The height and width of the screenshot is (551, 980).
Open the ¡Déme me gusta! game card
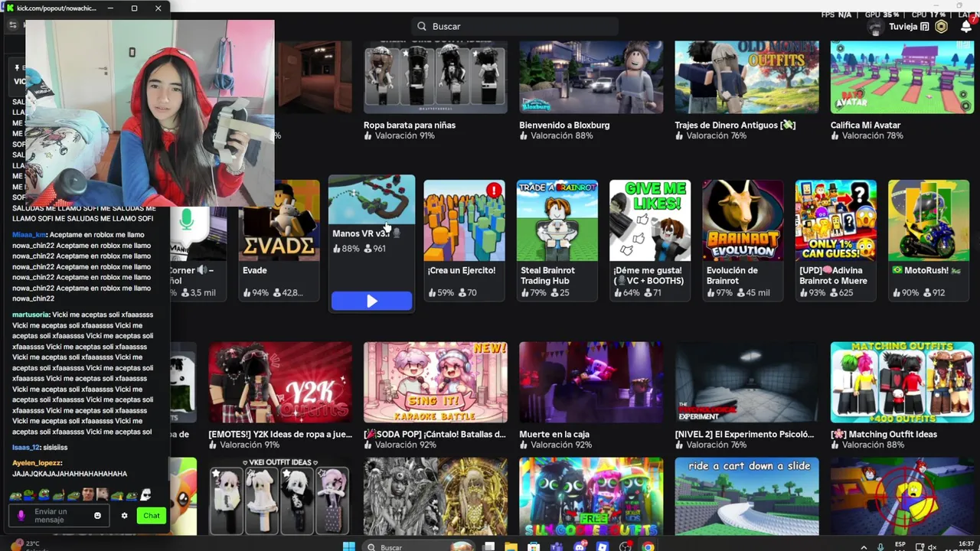[650, 240]
